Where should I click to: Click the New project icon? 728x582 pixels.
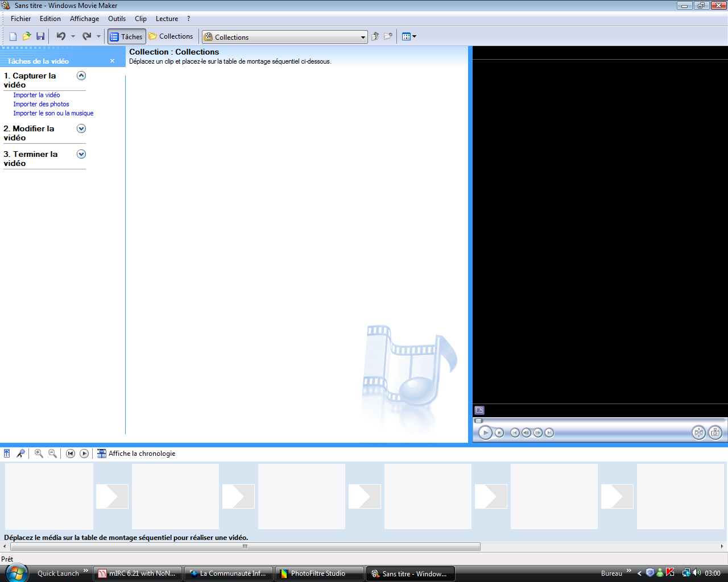click(x=13, y=36)
